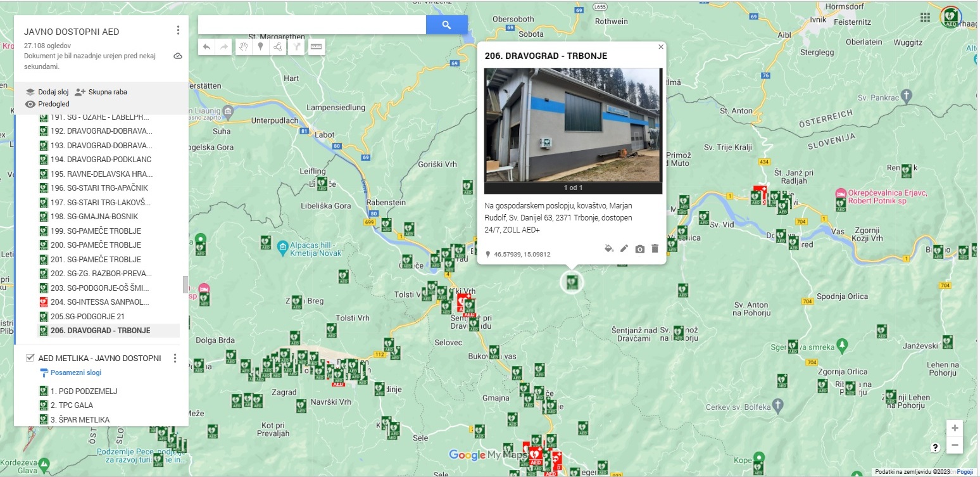Click the red AED icon beside 204. SG-INTESSA SANPAOL
980x477 pixels.
click(43, 302)
